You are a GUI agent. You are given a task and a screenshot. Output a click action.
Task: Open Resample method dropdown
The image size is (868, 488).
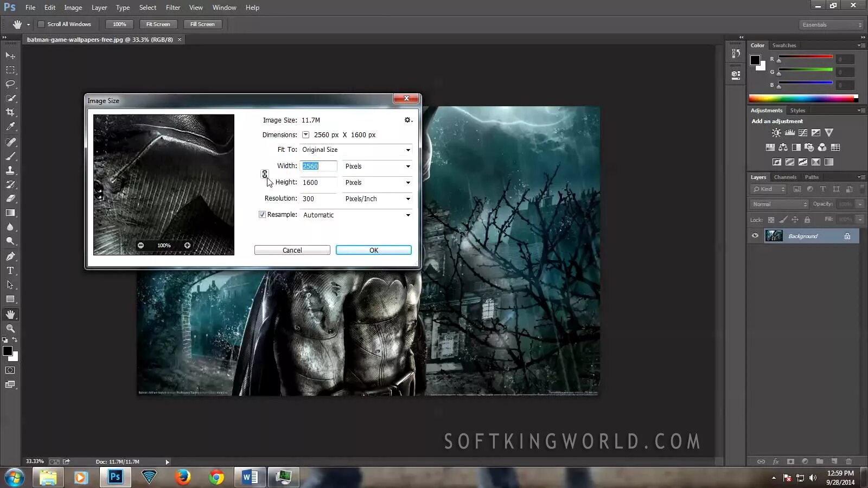356,215
